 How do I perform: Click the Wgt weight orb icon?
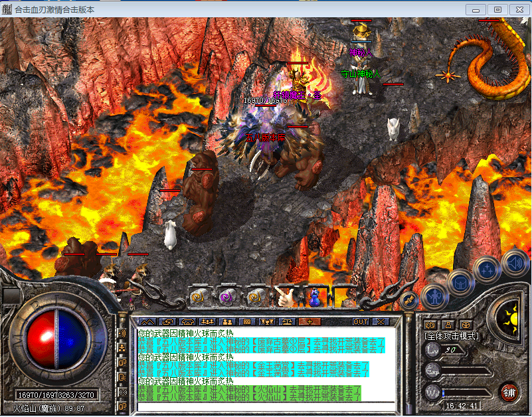(433, 392)
